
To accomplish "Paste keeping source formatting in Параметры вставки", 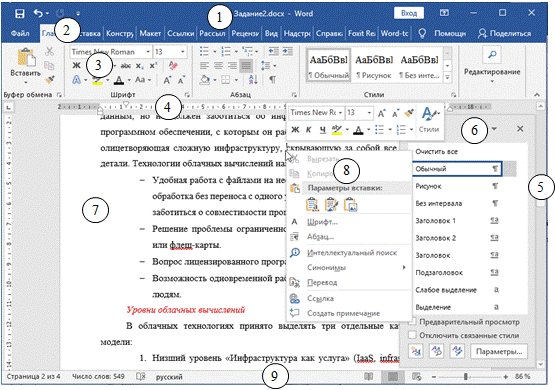I will (313, 205).
